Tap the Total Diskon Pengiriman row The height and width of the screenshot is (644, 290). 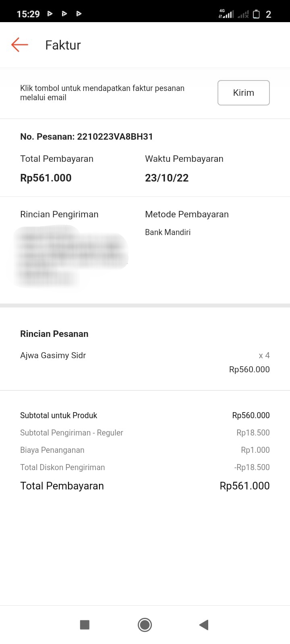[62, 467]
